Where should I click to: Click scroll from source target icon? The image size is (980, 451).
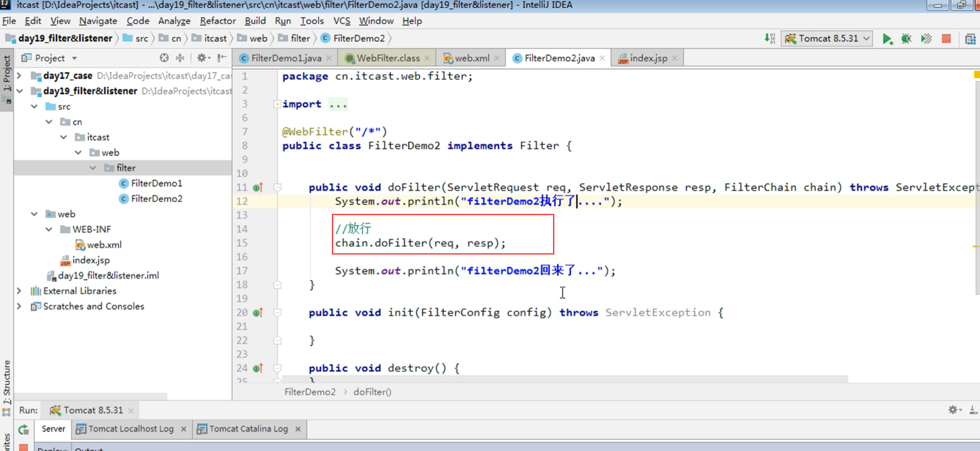pyautogui.click(x=164, y=58)
